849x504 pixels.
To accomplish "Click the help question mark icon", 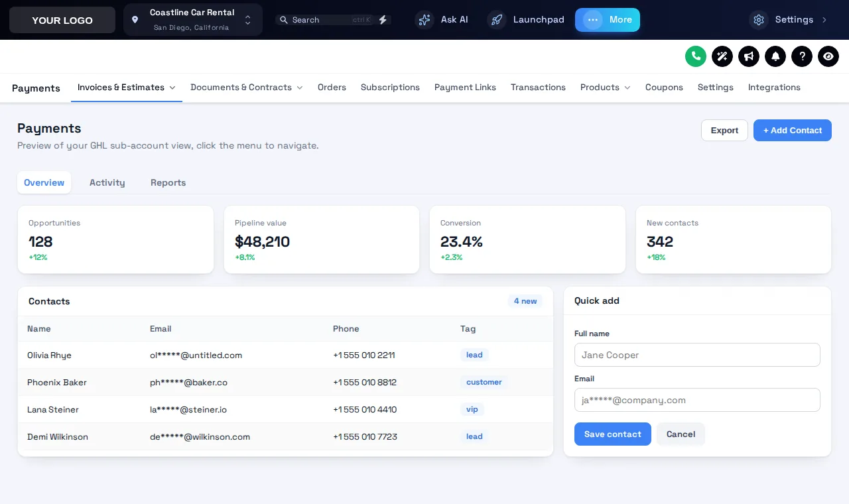I will pos(802,56).
